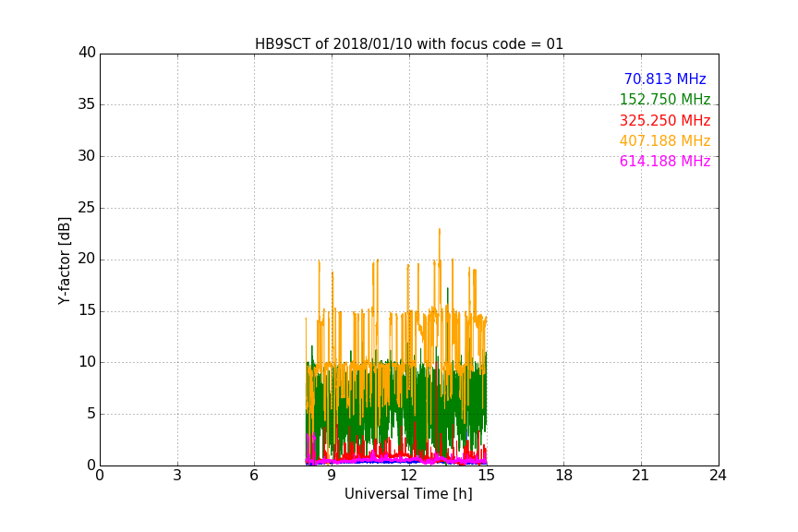
Task: Click the x-axis tick label 9
Action: [x=332, y=476]
